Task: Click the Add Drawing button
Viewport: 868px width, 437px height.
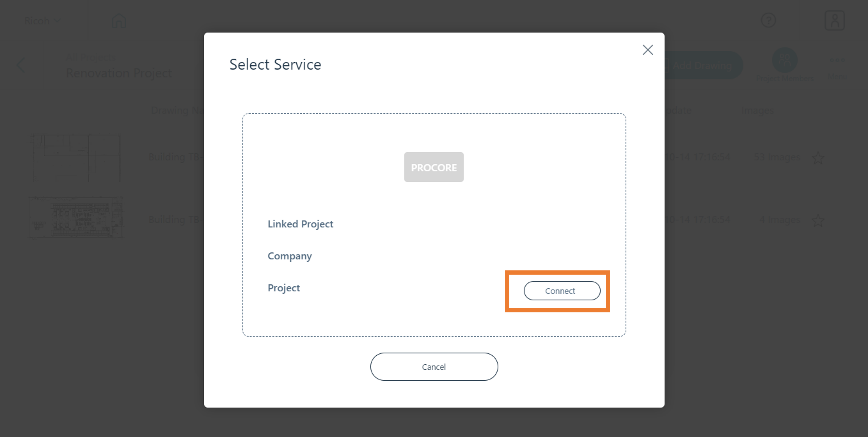Action: click(x=703, y=65)
